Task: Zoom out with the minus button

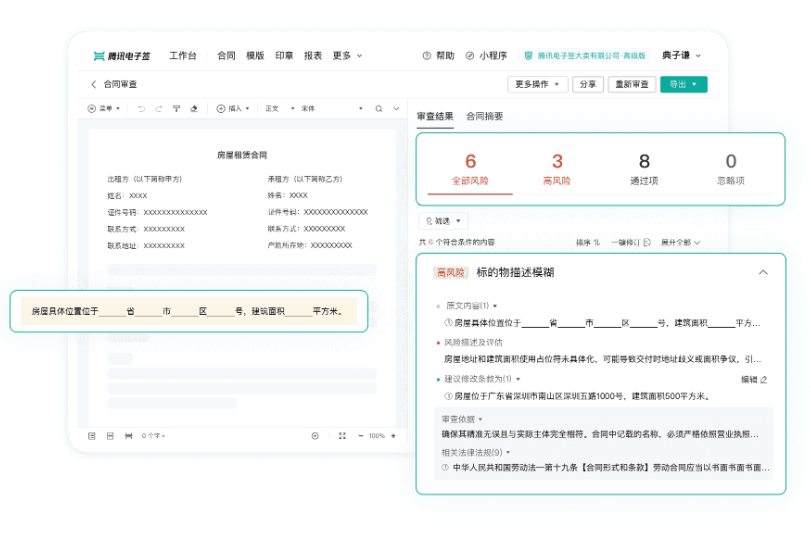Action: pyautogui.click(x=361, y=436)
